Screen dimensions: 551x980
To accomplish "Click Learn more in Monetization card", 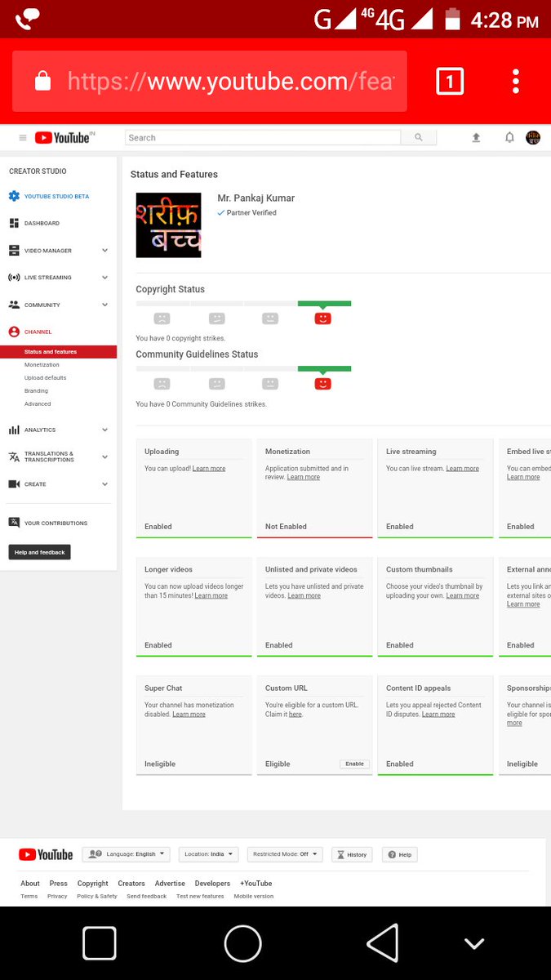I will coord(304,477).
